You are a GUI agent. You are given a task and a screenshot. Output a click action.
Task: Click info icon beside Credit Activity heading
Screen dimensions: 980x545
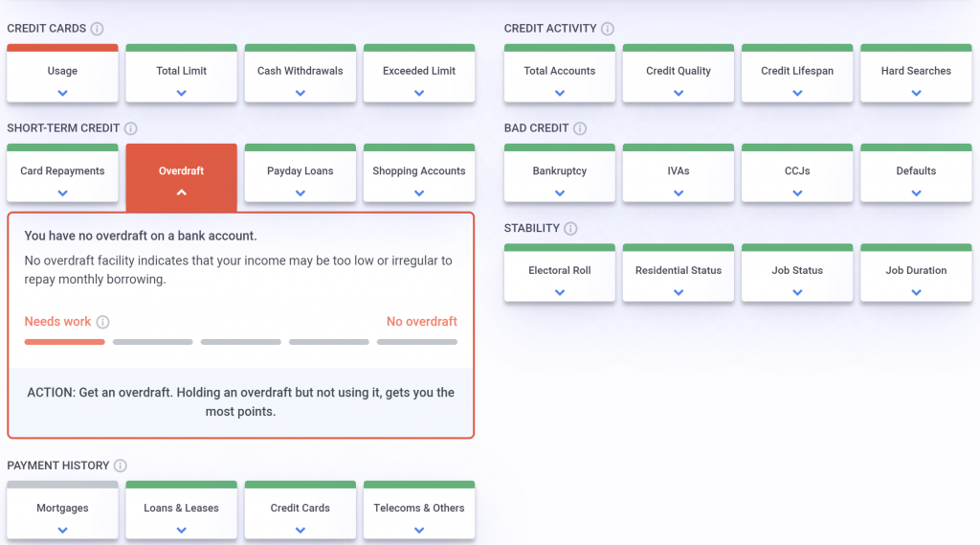pos(608,29)
